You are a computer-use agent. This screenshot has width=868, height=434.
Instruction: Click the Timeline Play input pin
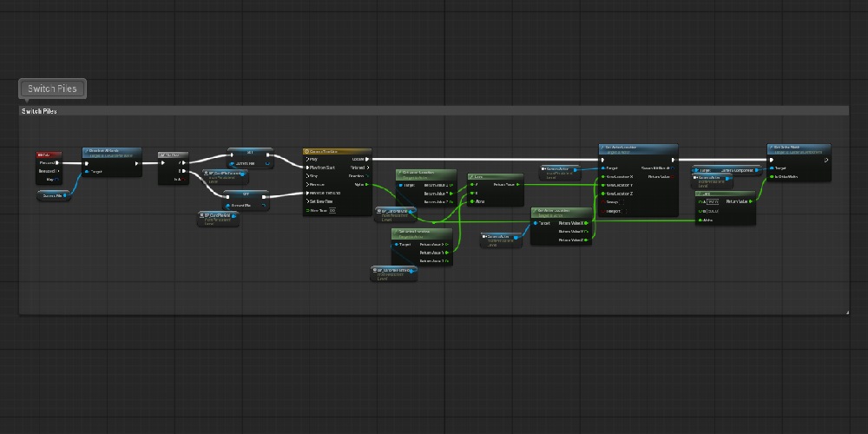(x=308, y=159)
